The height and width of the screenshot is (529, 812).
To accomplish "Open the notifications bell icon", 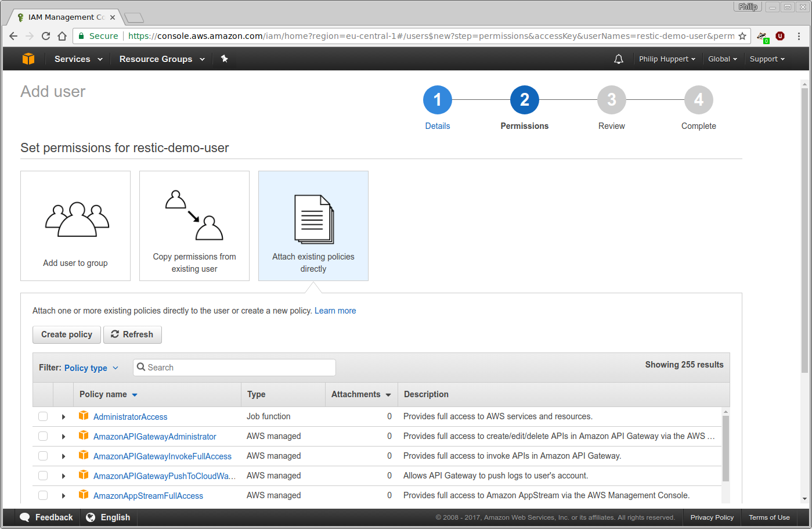I will [x=619, y=59].
